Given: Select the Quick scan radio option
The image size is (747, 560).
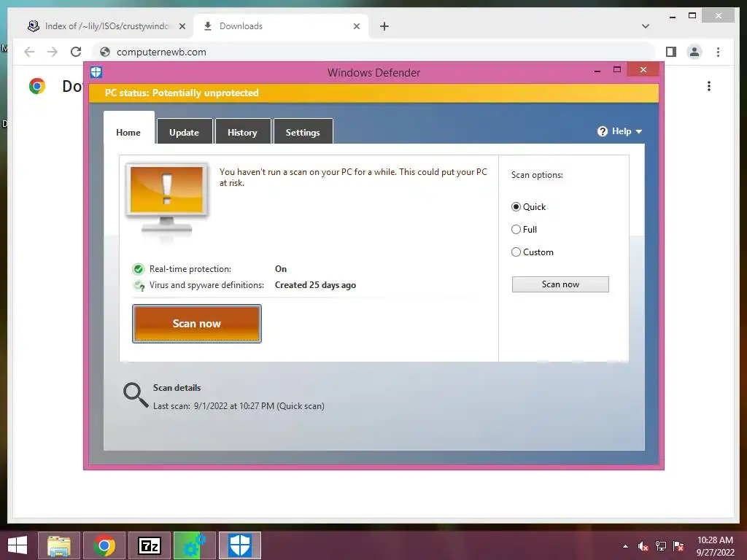Looking at the screenshot, I should 516,206.
